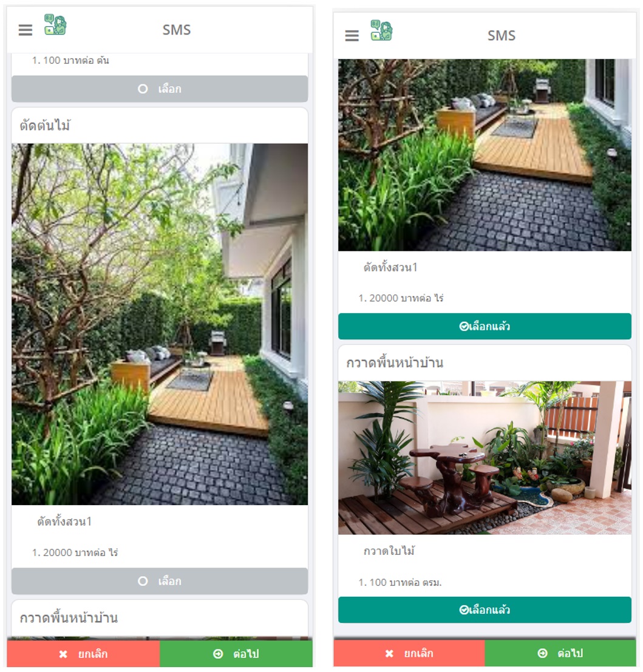The width and height of the screenshot is (643, 672).
Task: Click the X cancel icon on left screen
Action: point(63,654)
